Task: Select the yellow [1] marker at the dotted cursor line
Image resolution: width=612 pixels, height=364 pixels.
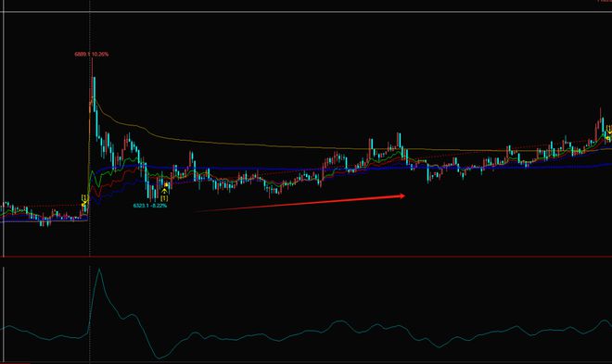Action: point(84,197)
